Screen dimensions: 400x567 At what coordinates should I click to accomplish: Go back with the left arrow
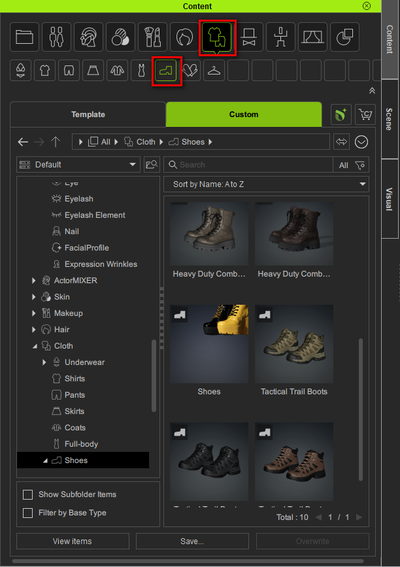click(x=23, y=142)
